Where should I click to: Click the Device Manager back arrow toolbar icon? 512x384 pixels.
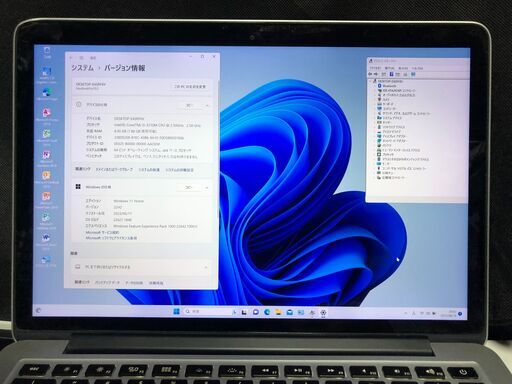370,74
